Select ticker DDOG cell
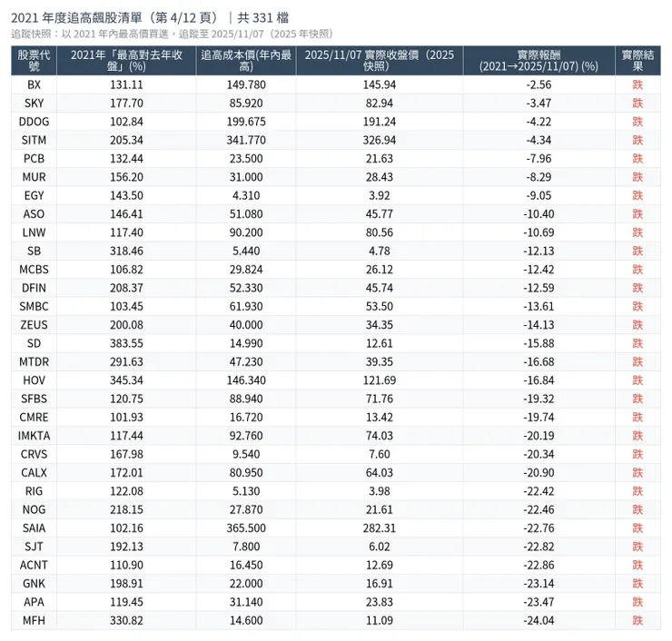 (34, 122)
